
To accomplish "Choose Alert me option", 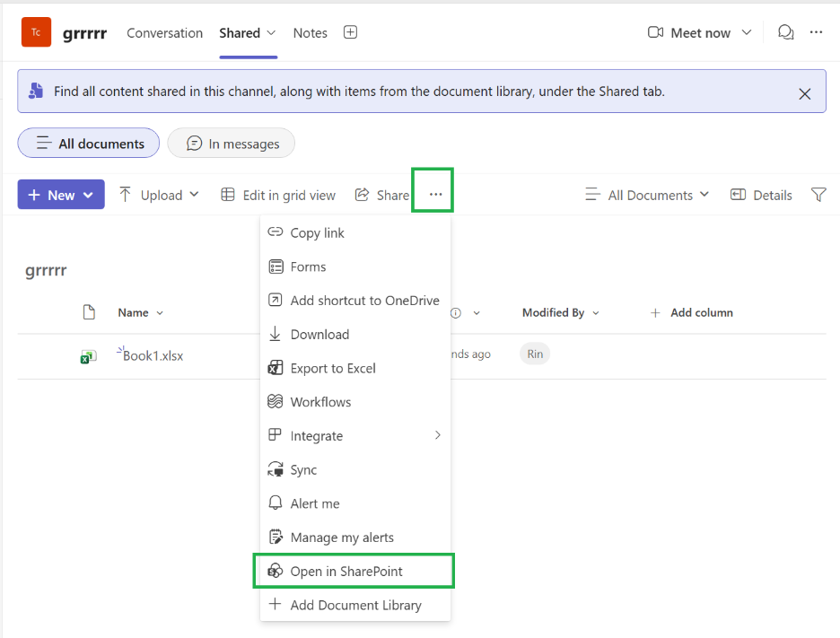I will [x=354, y=503].
